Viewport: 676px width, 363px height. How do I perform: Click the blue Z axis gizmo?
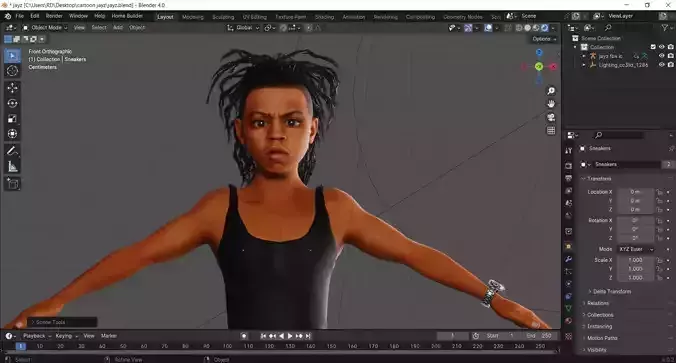tap(539, 52)
